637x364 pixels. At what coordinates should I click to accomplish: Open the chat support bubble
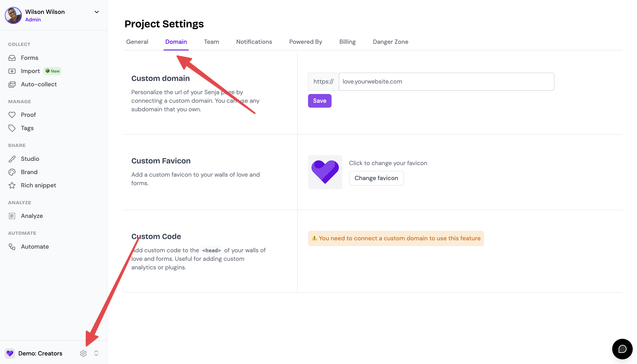[x=622, y=349]
